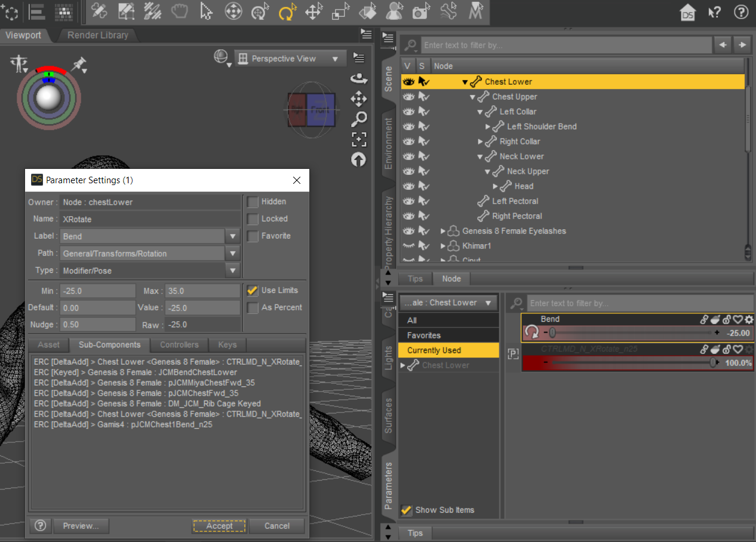
Task: Open the Label dropdown showing Bend
Action: click(233, 236)
